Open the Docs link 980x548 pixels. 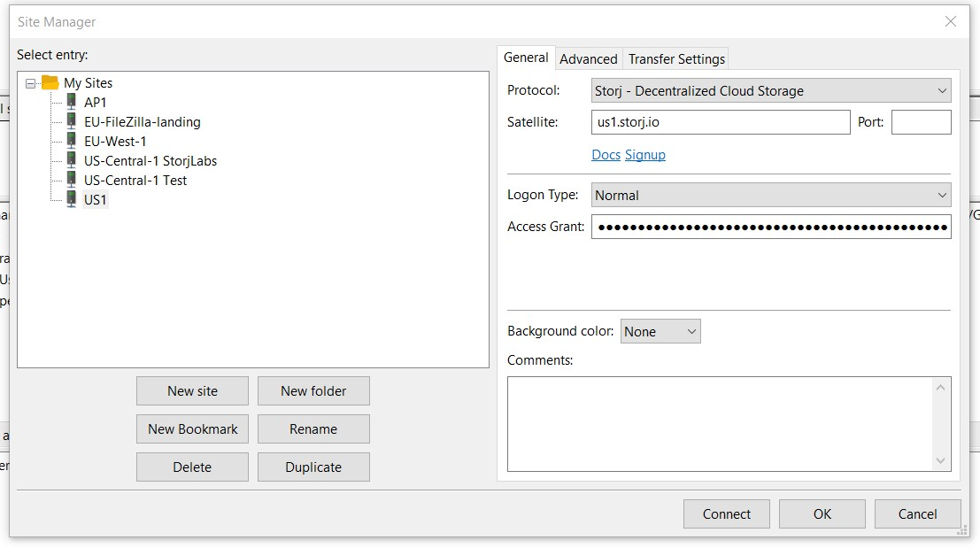tap(606, 154)
